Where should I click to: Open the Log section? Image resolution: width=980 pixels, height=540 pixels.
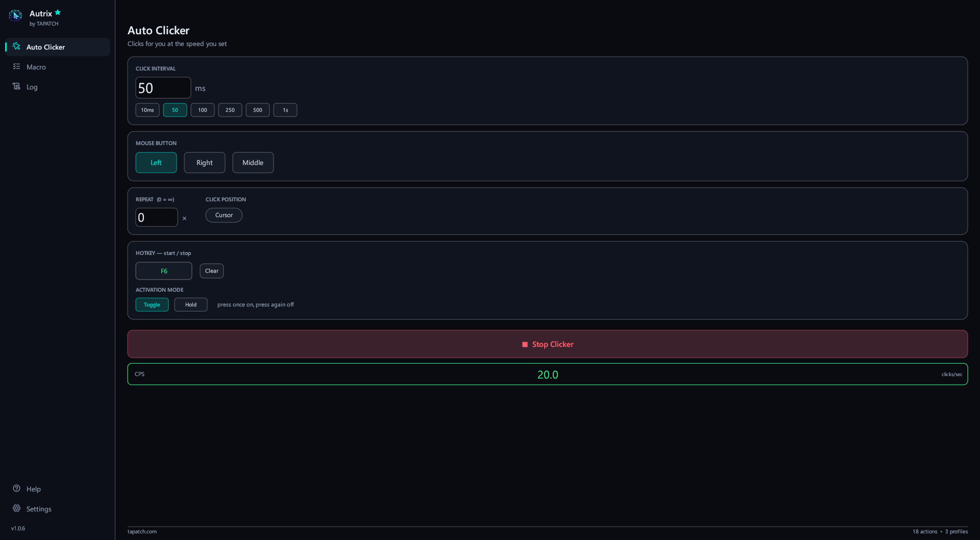[x=58, y=87]
